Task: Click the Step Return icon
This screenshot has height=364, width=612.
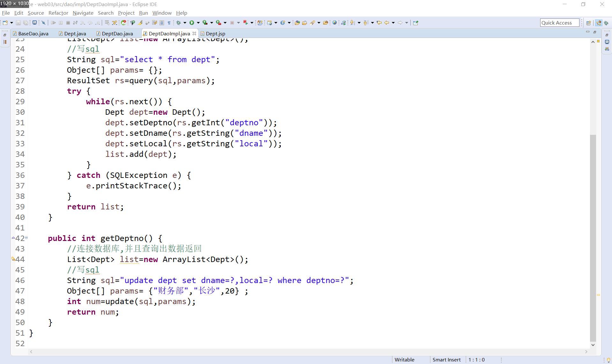Action: click(x=97, y=23)
